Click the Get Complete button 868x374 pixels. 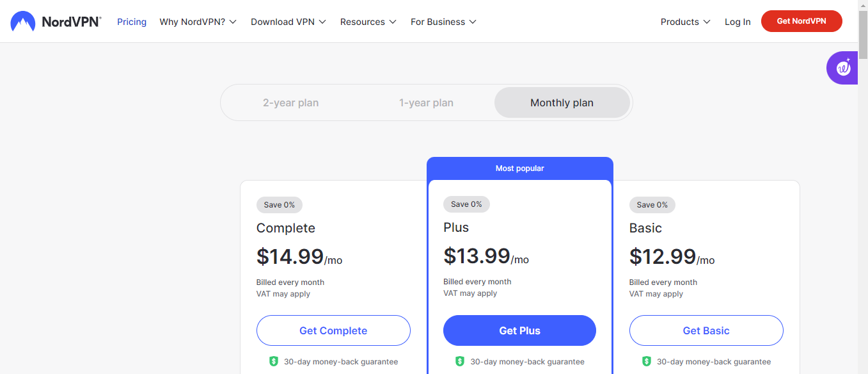coord(333,330)
